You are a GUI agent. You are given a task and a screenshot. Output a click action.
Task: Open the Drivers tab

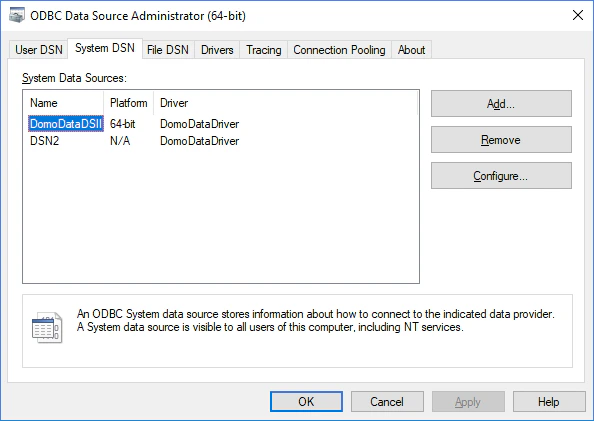pos(217,50)
